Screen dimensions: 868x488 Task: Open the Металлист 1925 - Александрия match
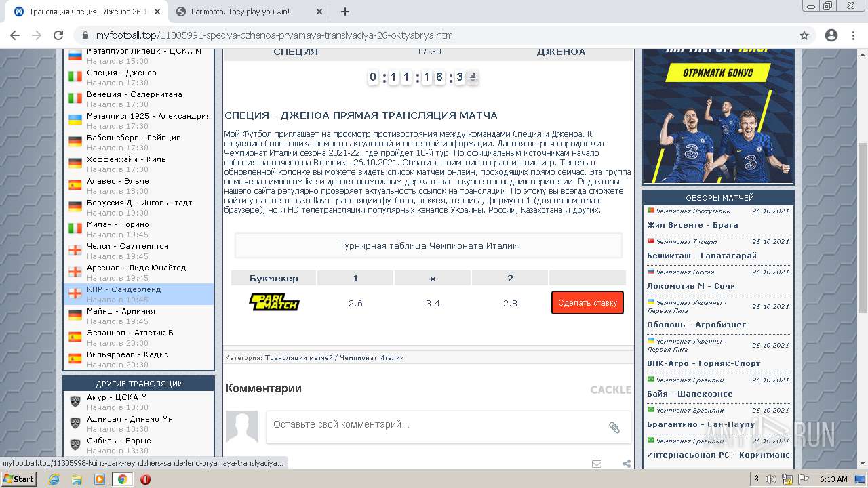(149, 116)
